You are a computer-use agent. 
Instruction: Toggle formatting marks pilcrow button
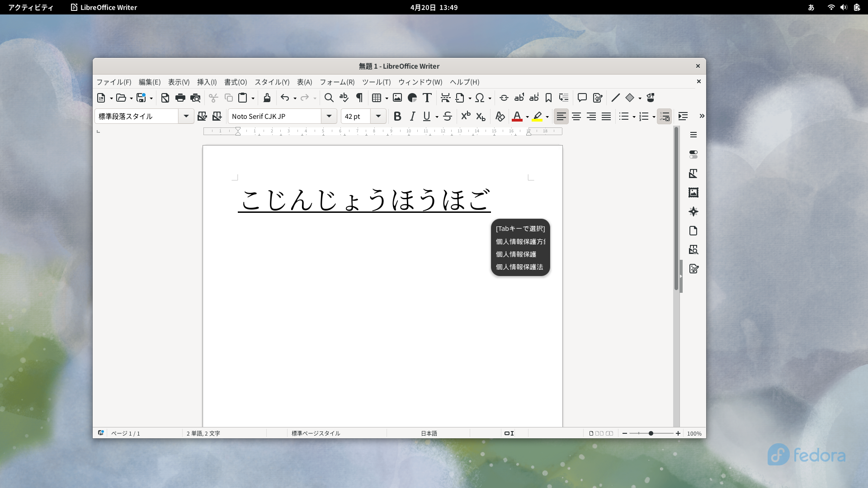359,98
